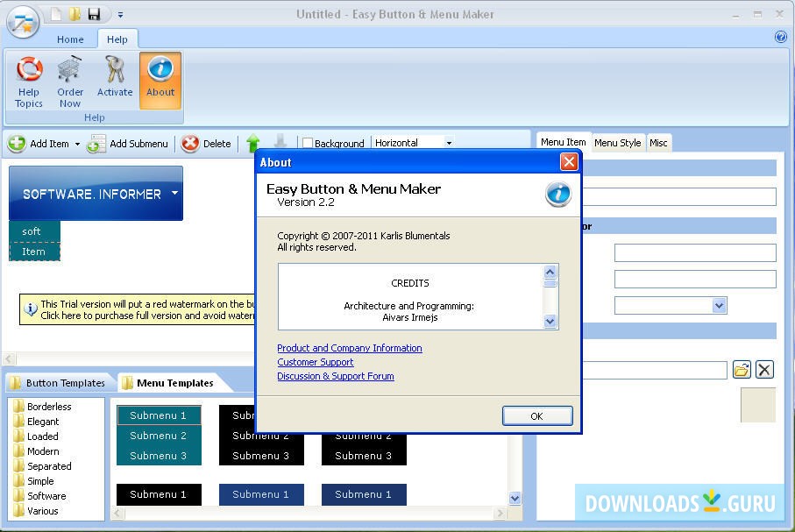Open quick access toolbar customize arrow
Image resolution: width=795 pixels, height=532 pixels.
[120, 15]
